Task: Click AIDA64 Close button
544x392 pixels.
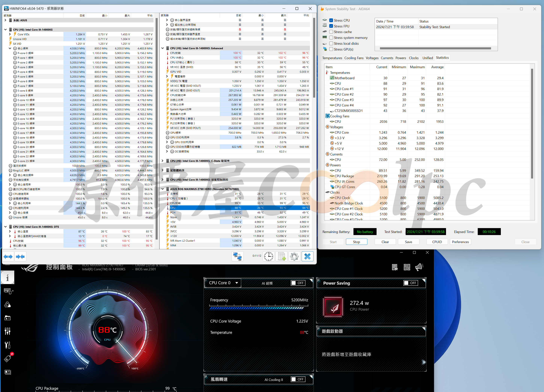Action: pos(525,242)
